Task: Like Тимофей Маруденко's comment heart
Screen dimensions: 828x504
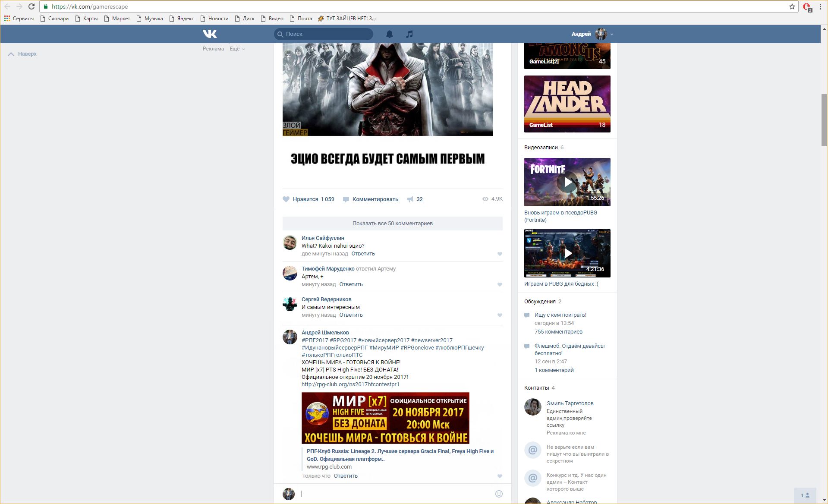Action: pyautogui.click(x=500, y=284)
